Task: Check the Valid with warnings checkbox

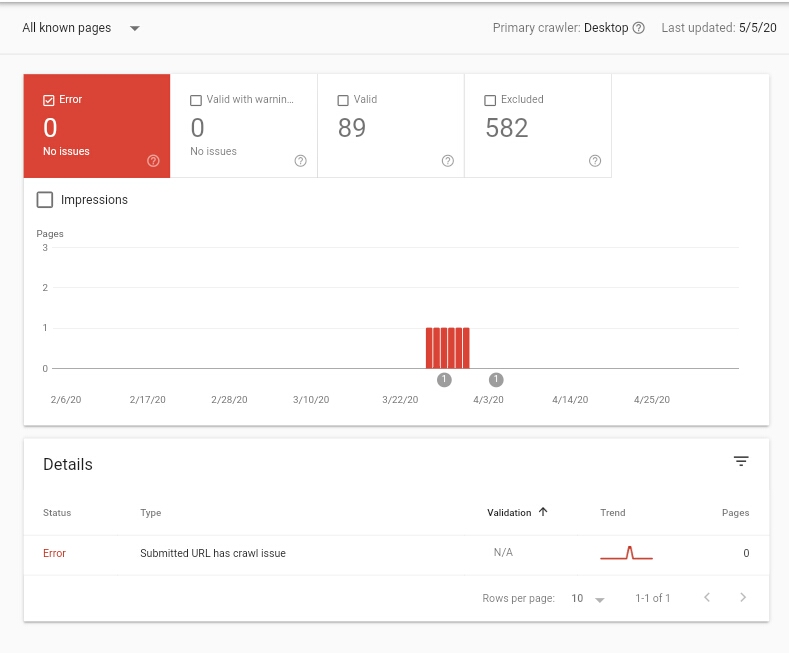Action: [196, 100]
